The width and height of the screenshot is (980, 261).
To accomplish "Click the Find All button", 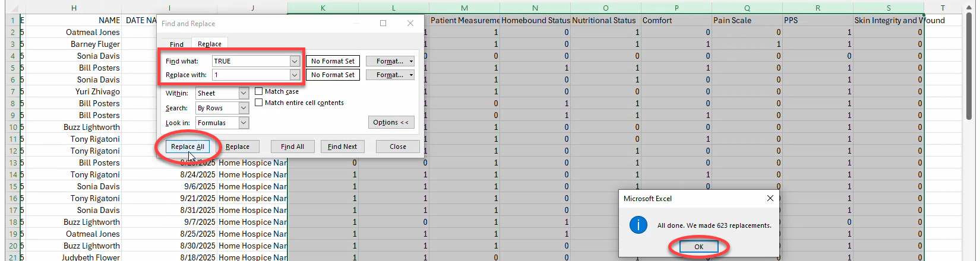I will (x=292, y=147).
